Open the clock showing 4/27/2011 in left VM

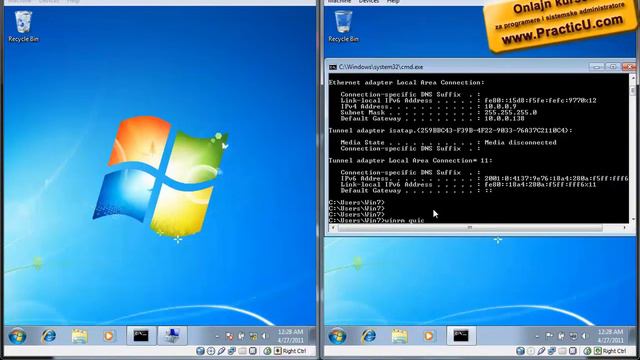291,336
